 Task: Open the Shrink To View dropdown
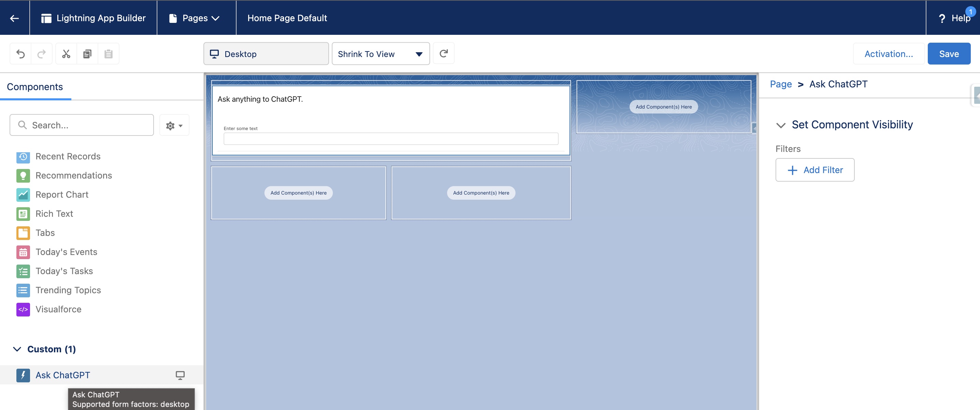coord(381,54)
